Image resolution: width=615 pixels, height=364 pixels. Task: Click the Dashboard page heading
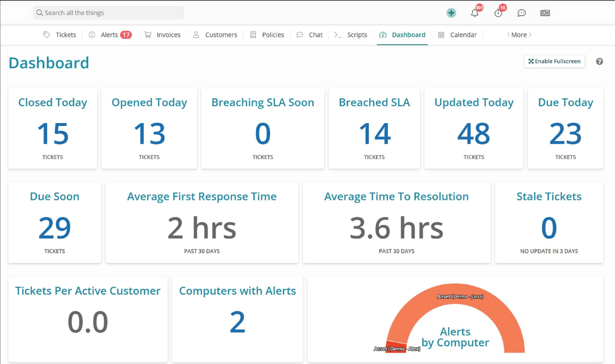pos(49,63)
